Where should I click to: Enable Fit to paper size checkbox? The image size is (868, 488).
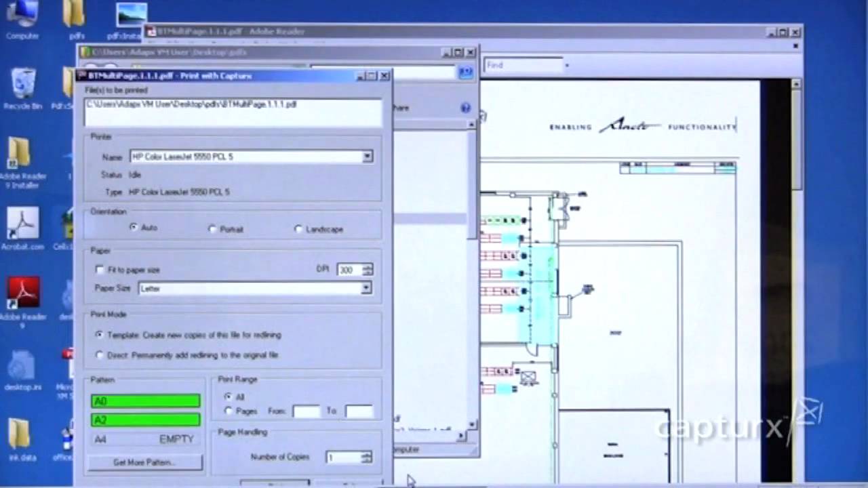pos(100,270)
